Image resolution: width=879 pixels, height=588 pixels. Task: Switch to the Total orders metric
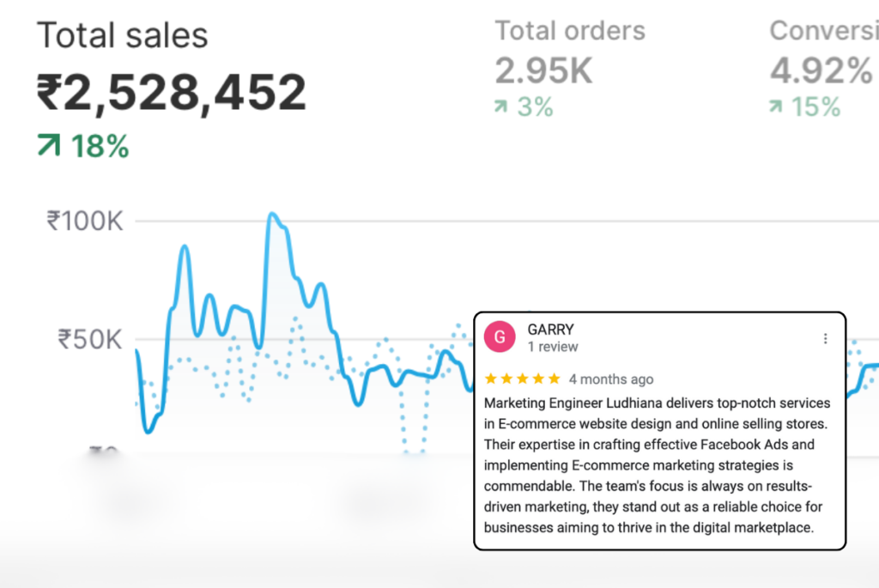570,31
